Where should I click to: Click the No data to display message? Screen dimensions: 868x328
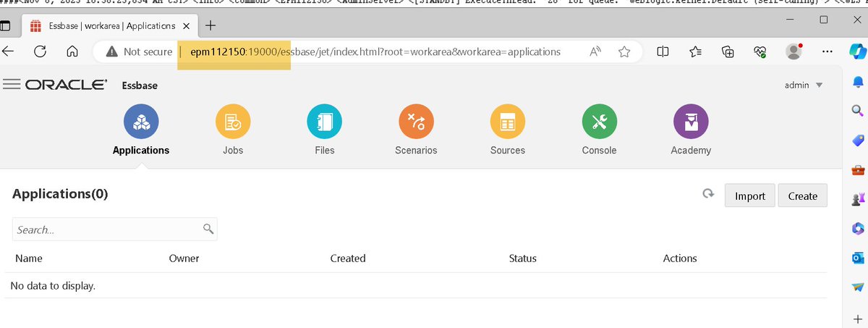click(53, 285)
